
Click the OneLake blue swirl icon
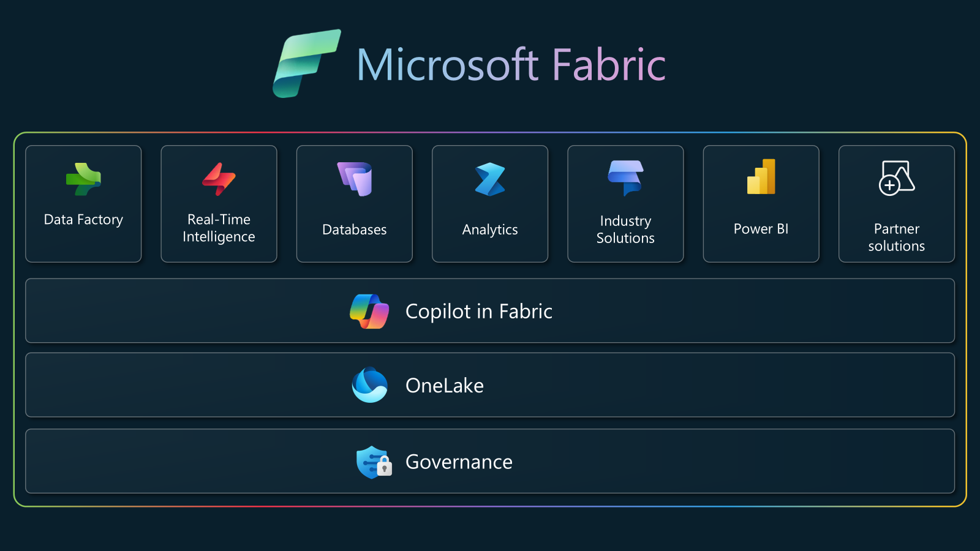tap(369, 384)
